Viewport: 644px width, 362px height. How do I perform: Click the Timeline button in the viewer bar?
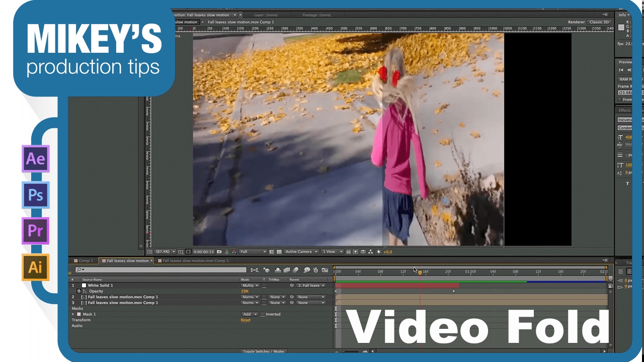[363, 251]
